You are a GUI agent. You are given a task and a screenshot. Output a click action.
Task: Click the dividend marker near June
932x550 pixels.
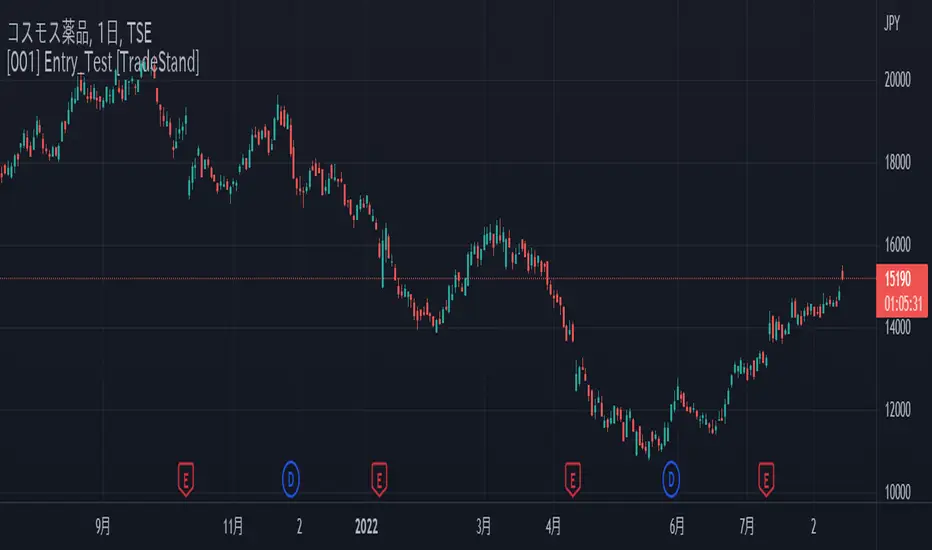click(x=671, y=479)
